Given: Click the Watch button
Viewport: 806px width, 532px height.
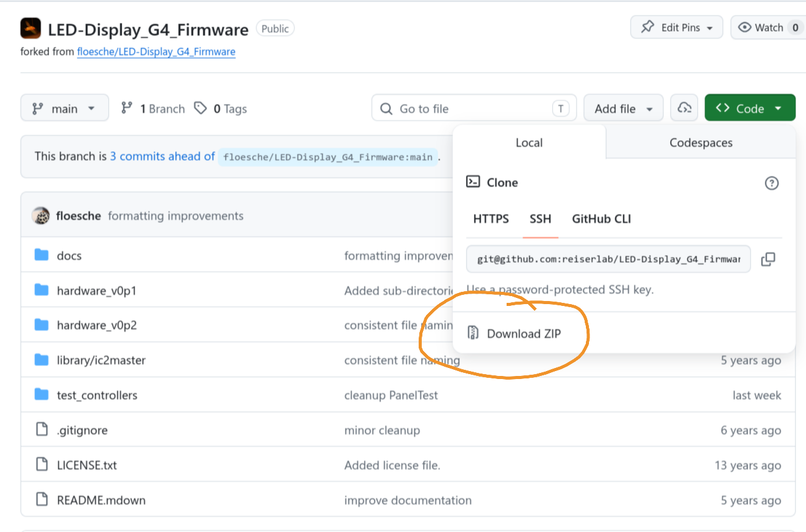Looking at the screenshot, I should (768, 28).
